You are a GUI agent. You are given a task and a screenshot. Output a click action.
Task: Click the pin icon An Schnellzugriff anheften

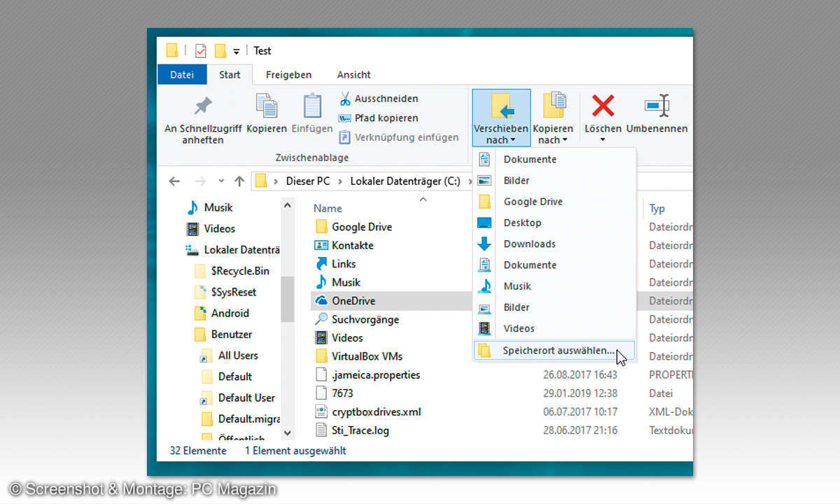203,106
